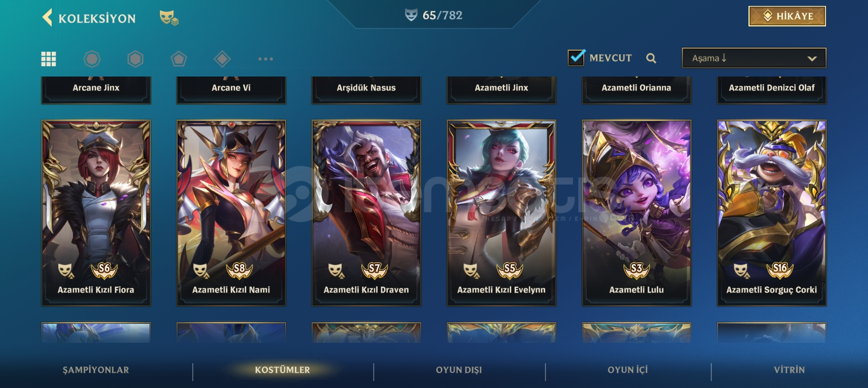Screen dimensions: 868x388
Task: Open the Vitrin tab
Action: (789, 370)
